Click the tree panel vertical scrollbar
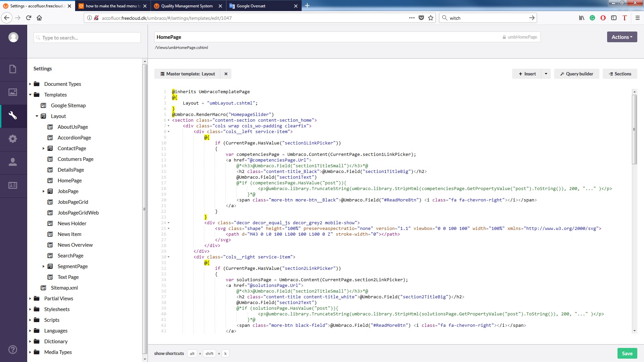Image resolution: width=644 pixels, height=362 pixels. [x=145, y=209]
